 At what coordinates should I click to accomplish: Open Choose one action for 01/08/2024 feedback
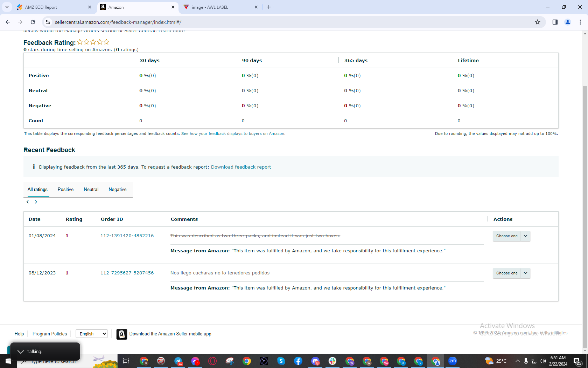click(x=507, y=236)
